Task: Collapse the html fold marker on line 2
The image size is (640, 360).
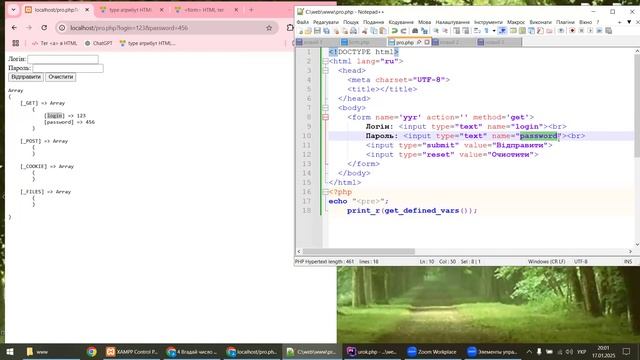Action: pyautogui.click(x=325, y=61)
